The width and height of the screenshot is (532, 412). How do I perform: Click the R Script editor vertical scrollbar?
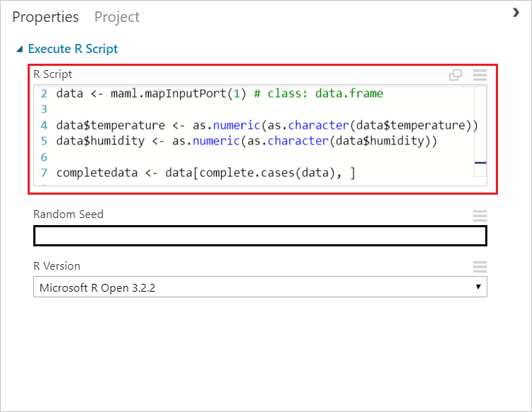tap(480, 127)
